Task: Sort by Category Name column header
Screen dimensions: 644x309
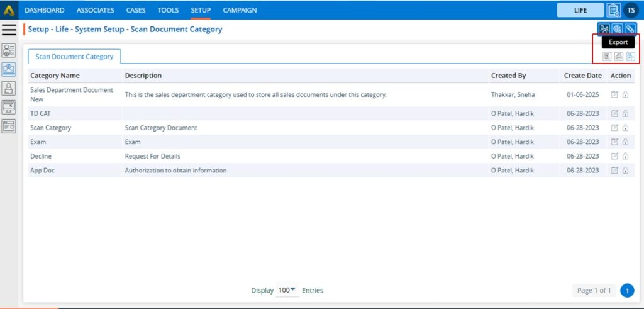Action: click(55, 76)
